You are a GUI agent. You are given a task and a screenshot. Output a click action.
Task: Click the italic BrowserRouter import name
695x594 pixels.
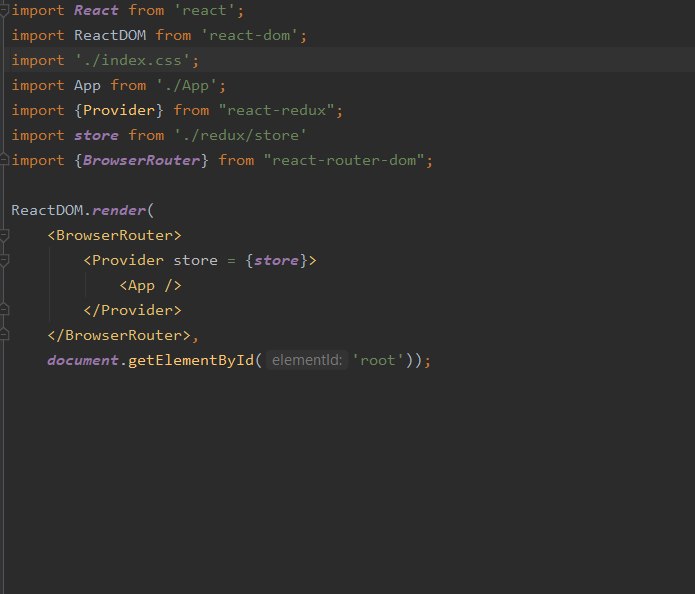[x=141, y=160]
